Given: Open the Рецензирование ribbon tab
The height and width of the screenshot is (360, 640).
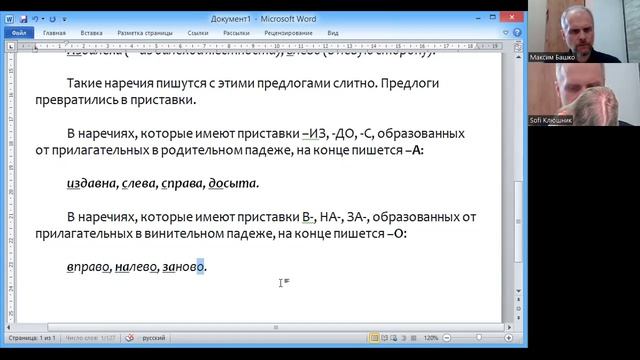Looking at the screenshot, I should (288, 33).
